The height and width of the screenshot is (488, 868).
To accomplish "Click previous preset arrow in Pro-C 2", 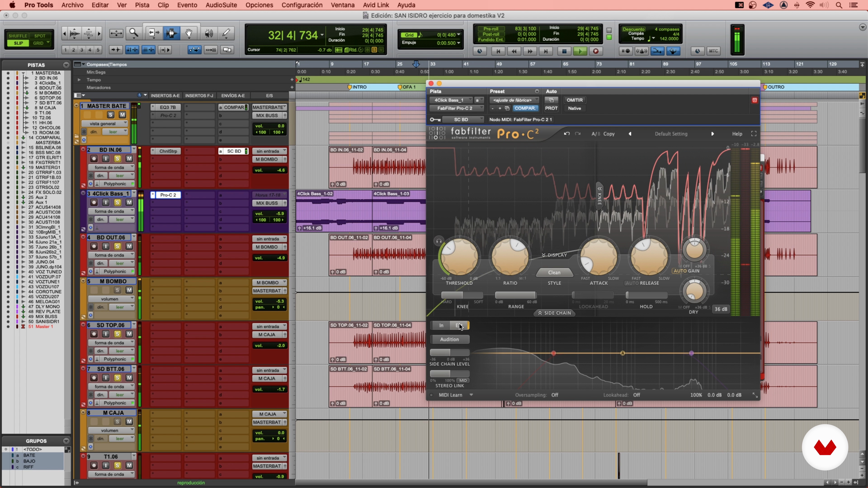I will [x=630, y=134].
